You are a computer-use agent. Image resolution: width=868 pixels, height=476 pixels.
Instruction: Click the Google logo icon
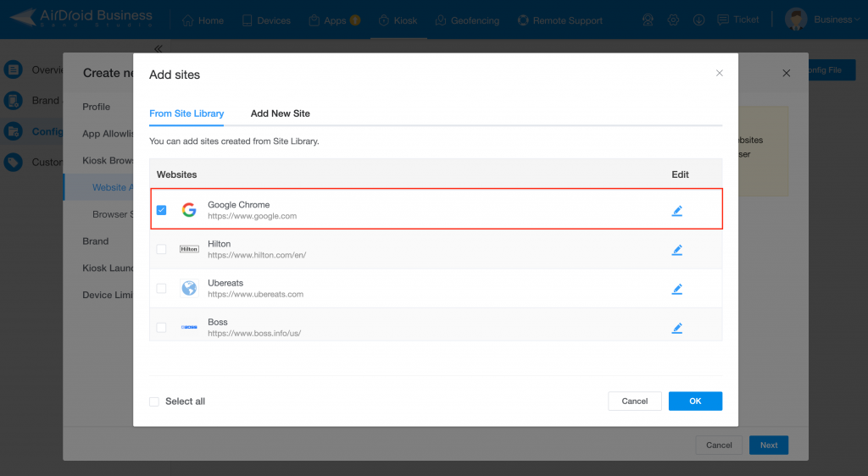tap(189, 210)
